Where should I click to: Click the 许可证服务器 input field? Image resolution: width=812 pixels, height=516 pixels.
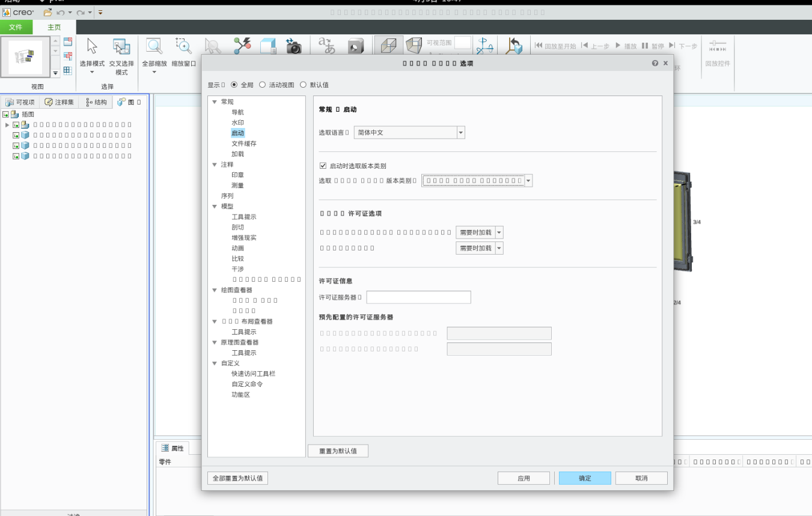418,297
